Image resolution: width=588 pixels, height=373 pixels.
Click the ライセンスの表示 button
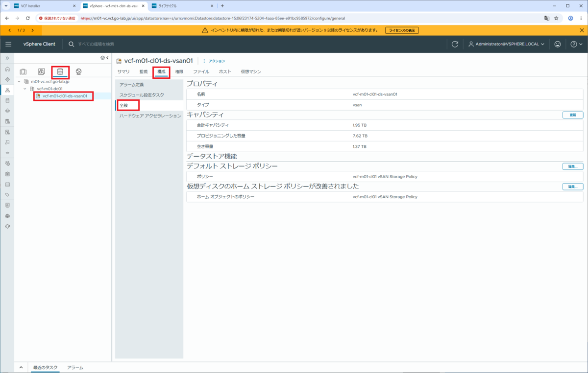402,30
